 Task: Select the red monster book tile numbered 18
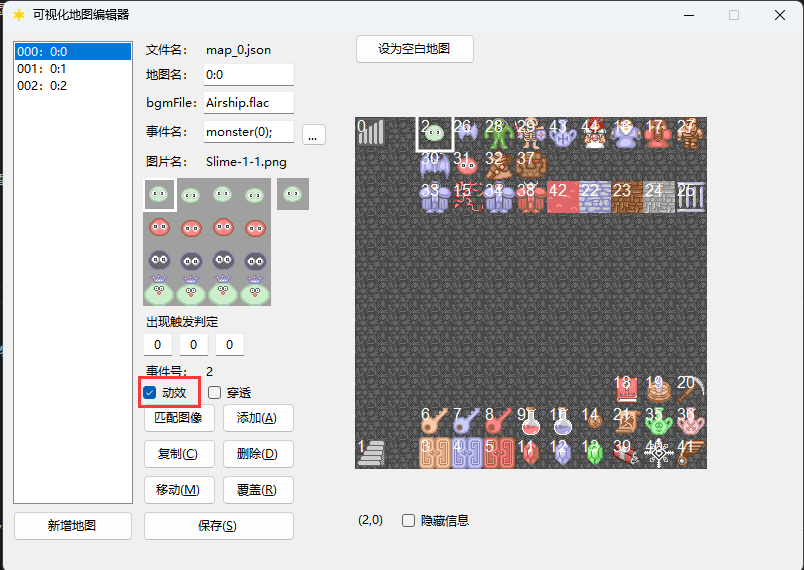627,389
